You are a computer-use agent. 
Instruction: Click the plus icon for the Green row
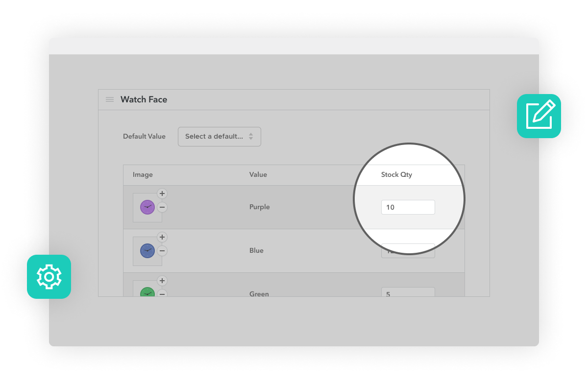(162, 281)
